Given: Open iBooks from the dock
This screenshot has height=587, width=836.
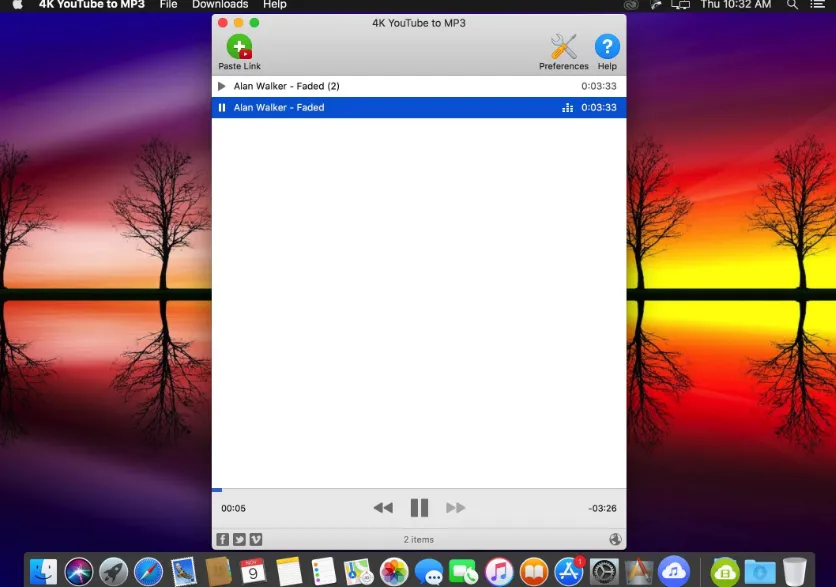Looking at the screenshot, I should [x=534, y=572].
